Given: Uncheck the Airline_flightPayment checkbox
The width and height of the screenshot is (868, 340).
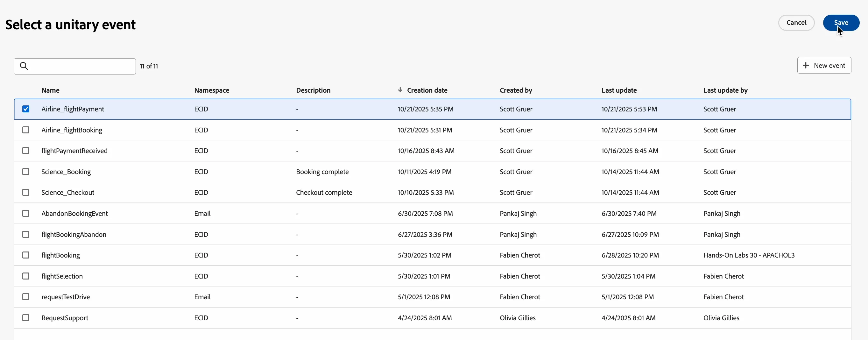Looking at the screenshot, I should [x=25, y=109].
